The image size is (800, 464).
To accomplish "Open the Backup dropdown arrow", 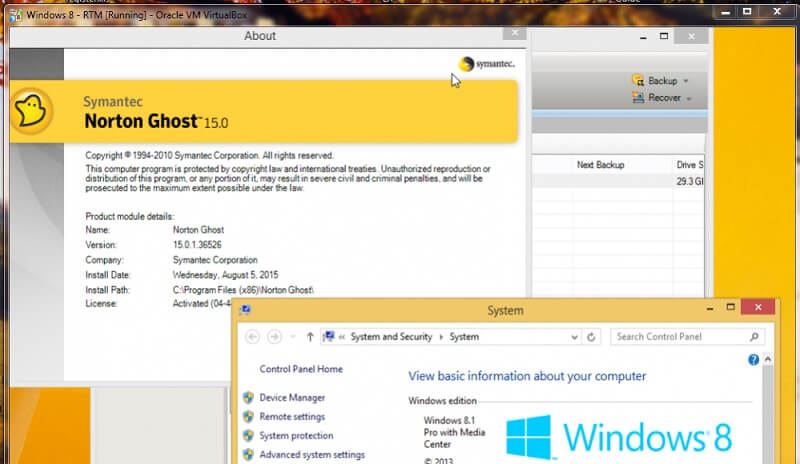I will coord(686,81).
